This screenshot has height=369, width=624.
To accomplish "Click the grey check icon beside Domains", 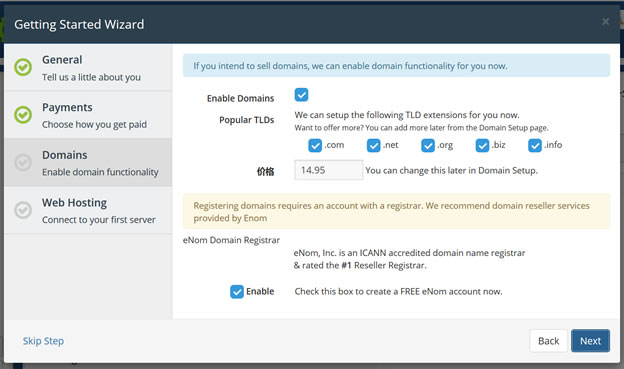I will click(x=23, y=162).
